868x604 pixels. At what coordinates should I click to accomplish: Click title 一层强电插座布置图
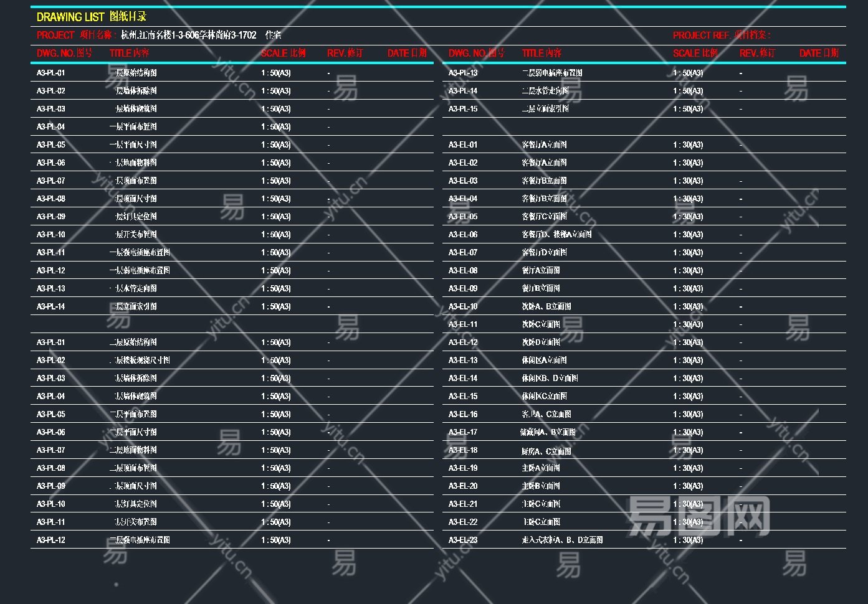[x=140, y=253]
